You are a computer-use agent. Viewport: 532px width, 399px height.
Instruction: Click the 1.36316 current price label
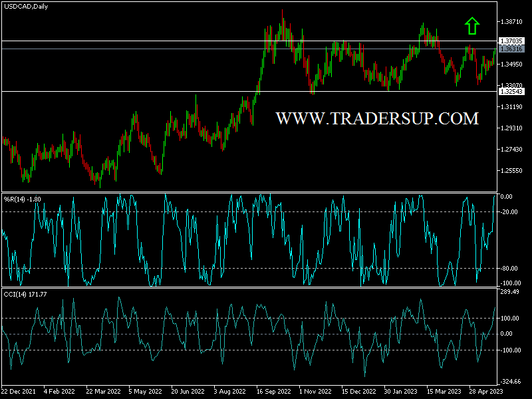tap(511, 49)
